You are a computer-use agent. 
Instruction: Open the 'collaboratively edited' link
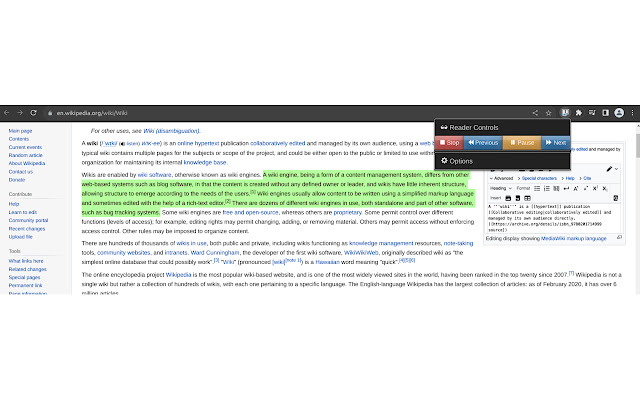click(278, 143)
